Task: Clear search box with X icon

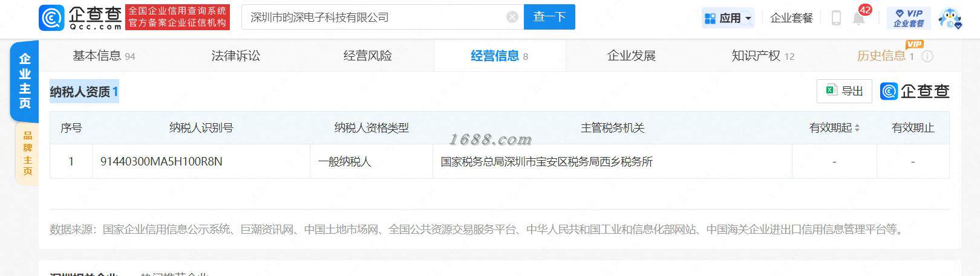Action: [x=512, y=17]
